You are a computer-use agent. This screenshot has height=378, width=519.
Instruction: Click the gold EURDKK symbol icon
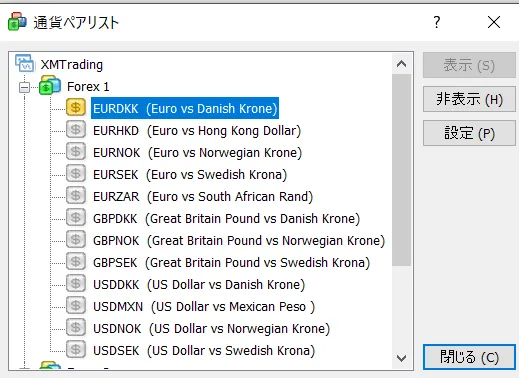click(76, 107)
